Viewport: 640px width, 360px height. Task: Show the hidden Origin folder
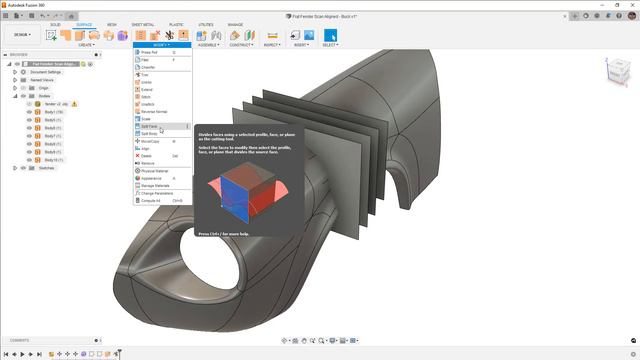coord(23,88)
